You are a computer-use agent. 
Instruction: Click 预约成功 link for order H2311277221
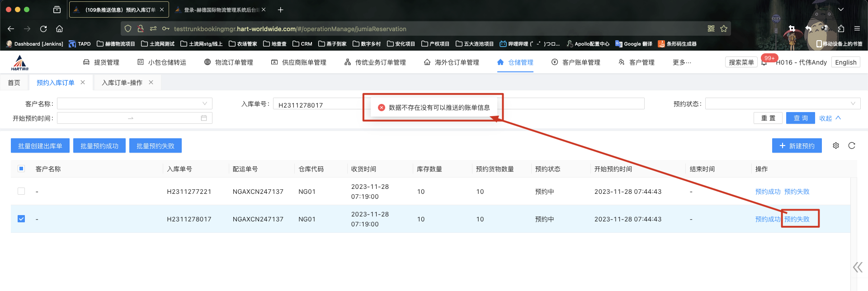point(768,192)
